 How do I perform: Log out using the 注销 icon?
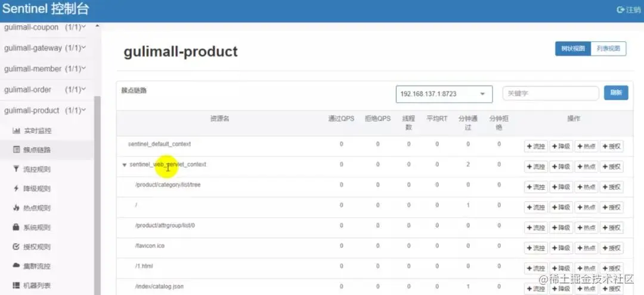point(621,10)
